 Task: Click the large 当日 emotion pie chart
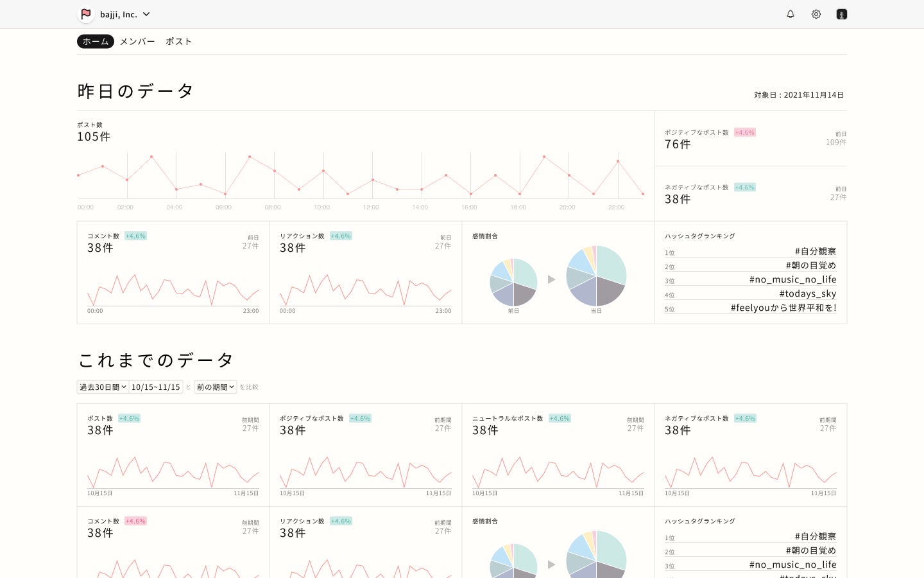tap(596, 276)
